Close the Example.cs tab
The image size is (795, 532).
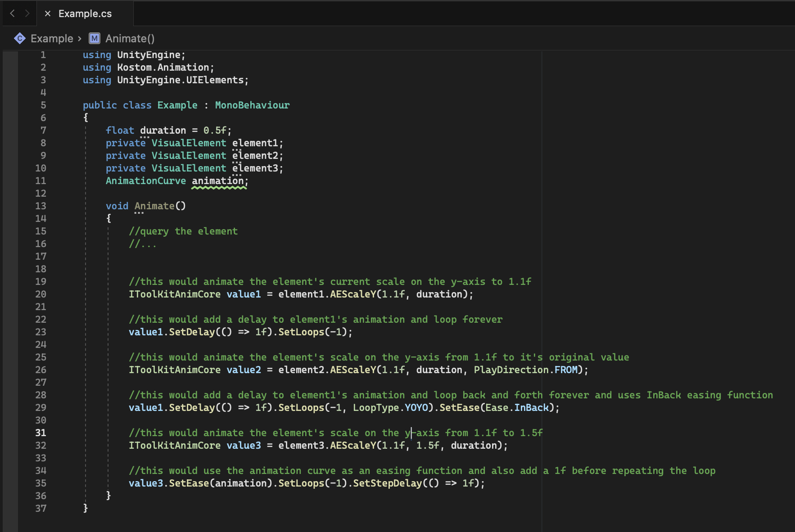(x=47, y=14)
